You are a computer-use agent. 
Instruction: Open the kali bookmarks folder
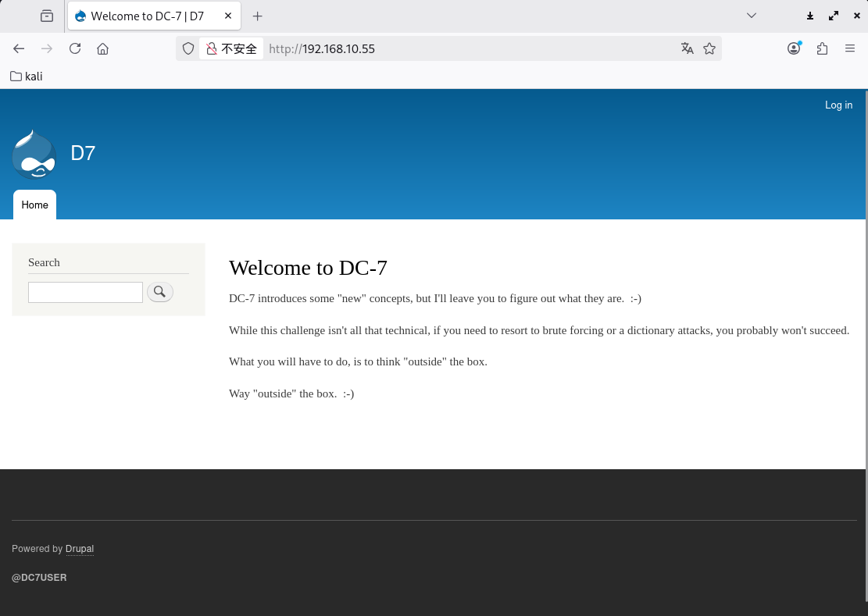(27, 77)
